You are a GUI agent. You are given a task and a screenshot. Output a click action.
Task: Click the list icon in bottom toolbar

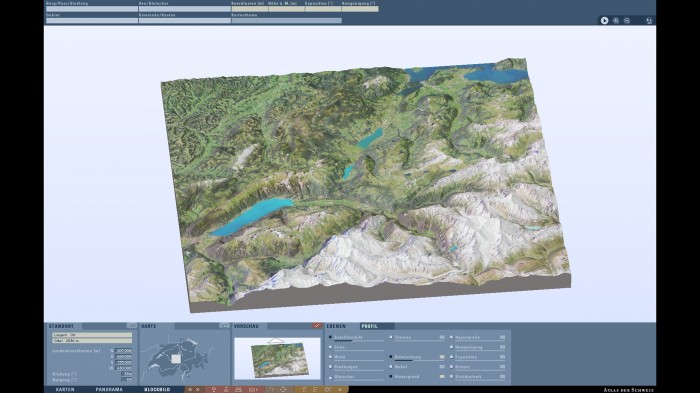[315, 389]
